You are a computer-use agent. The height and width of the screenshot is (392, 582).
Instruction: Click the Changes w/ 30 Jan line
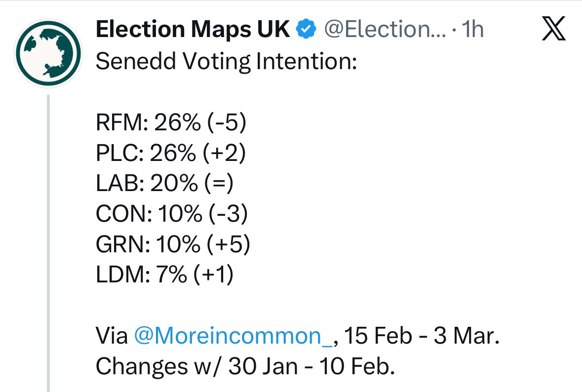245,367
